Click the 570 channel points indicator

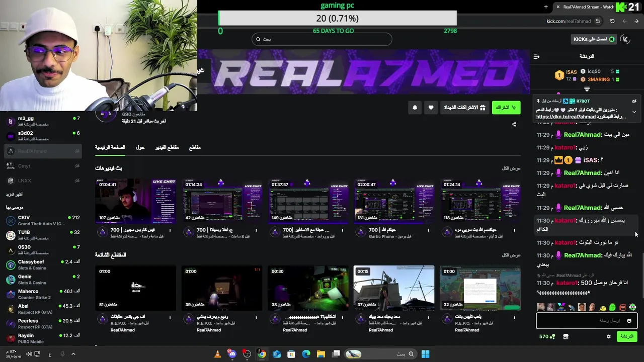click(547, 336)
